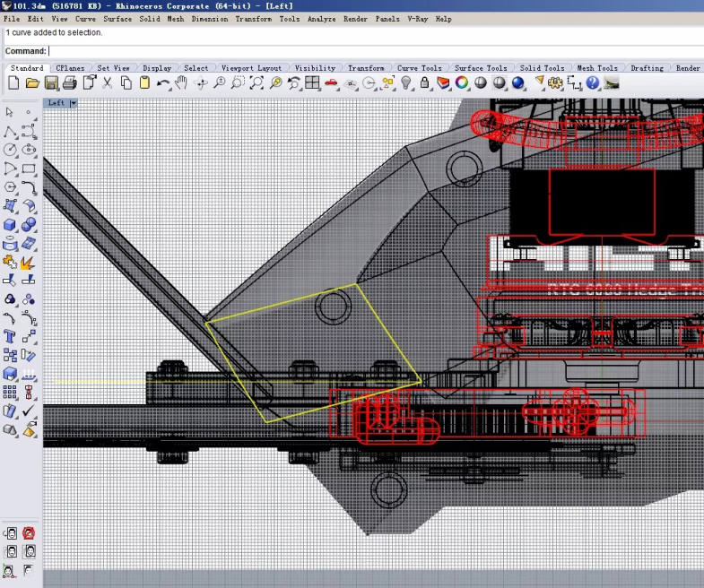Image resolution: width=704 pixels, height=588 pixels.
Task: Activate the Explode tool
Action: (x=28, y=263)
